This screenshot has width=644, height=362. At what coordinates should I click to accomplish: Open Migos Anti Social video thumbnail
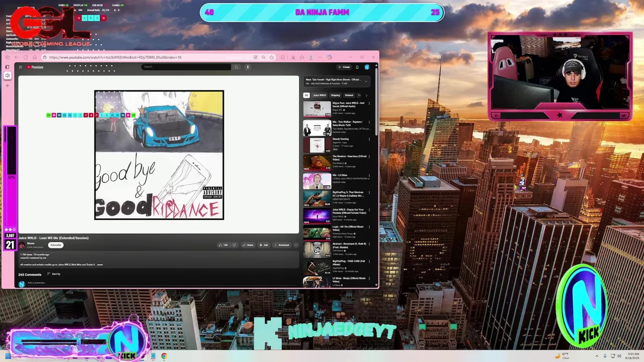(x=317, y=109)
